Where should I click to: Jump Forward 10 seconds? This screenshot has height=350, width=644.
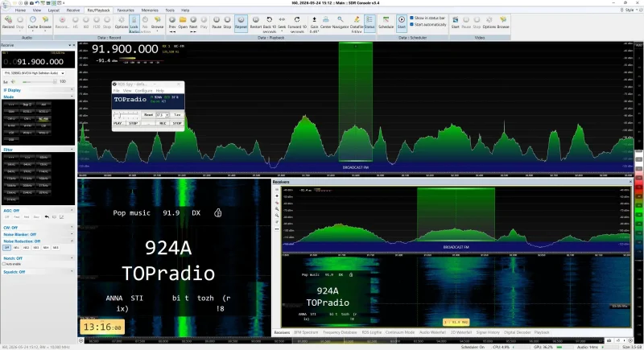(297, 24)
